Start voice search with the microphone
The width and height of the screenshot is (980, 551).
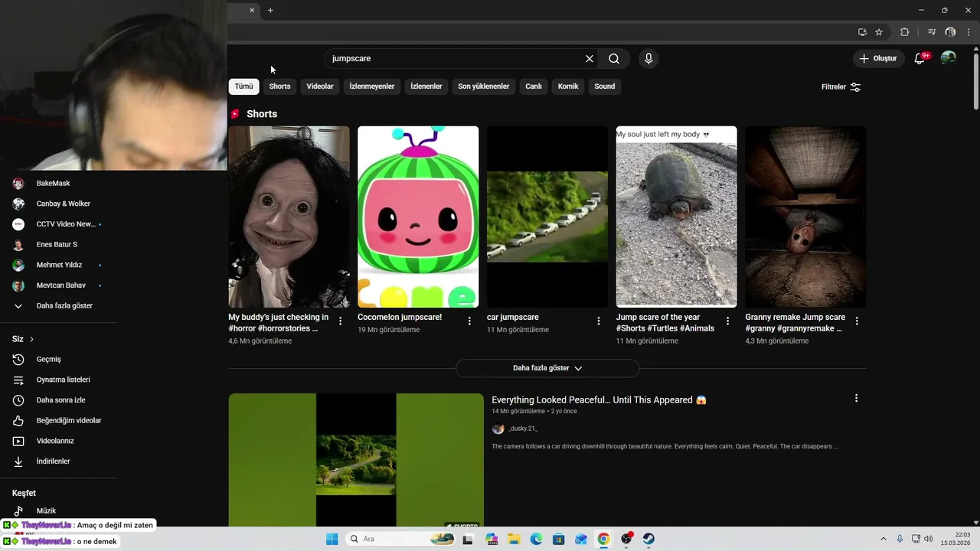coord(648,59)
